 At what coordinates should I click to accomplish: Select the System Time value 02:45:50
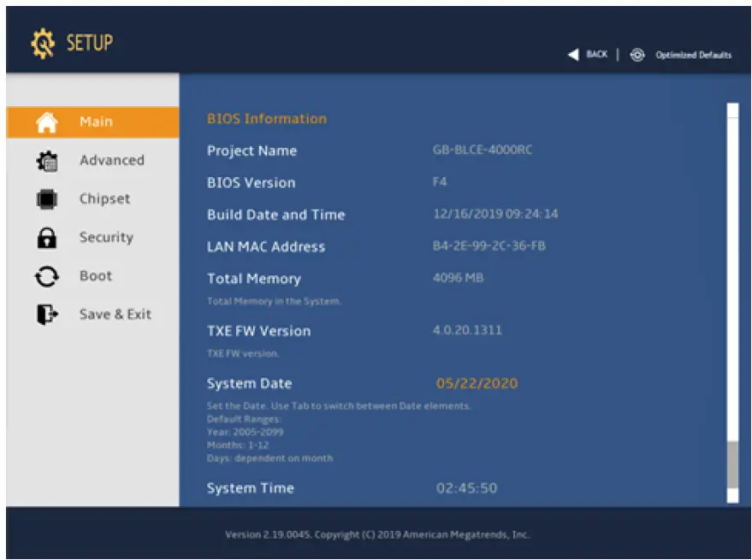pos(466,488)
